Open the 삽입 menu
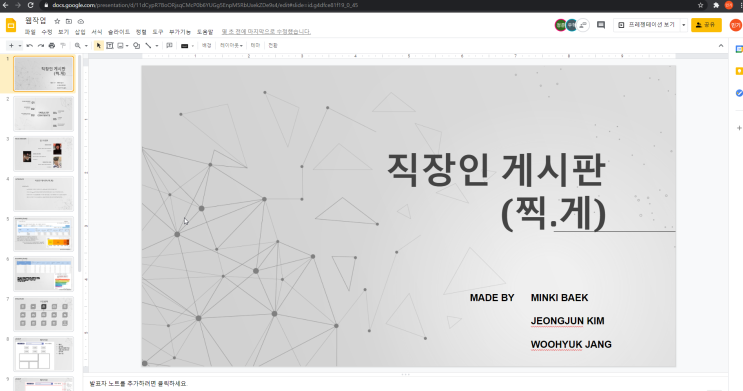This screenshot has width=743, height=391. (80, 32)
